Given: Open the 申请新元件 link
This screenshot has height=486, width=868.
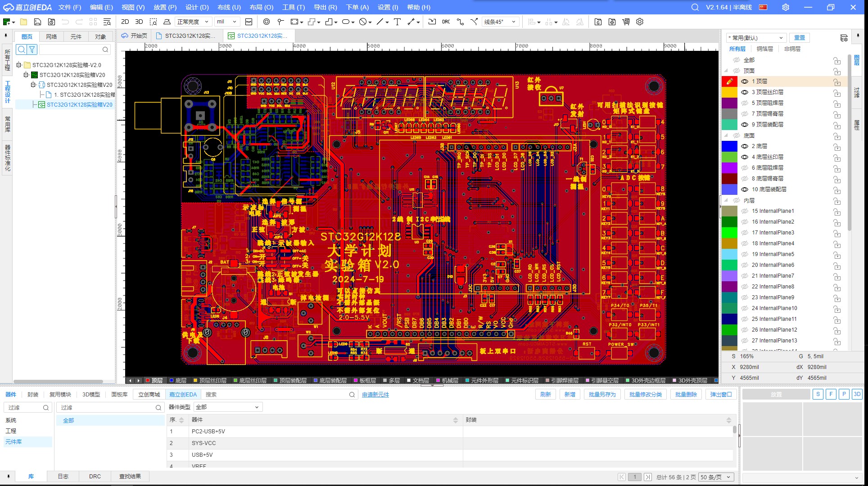Looking at the screenshot, I should point(375,395).
